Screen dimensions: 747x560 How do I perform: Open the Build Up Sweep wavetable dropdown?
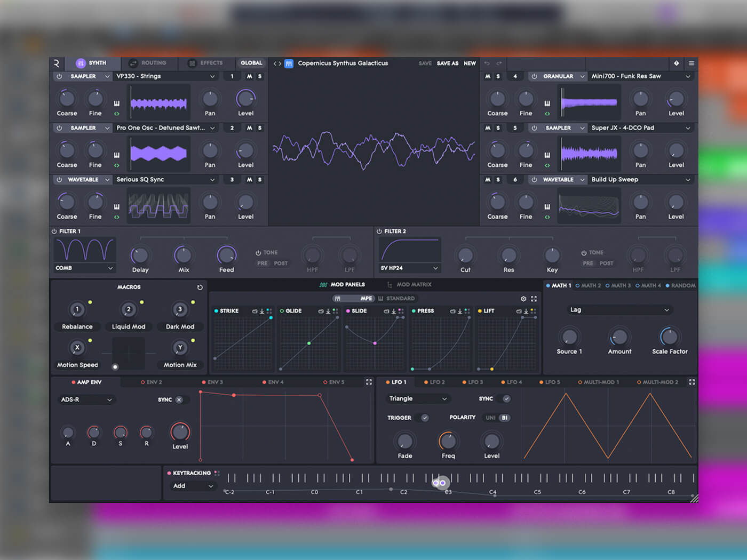(x=640, y=180)
